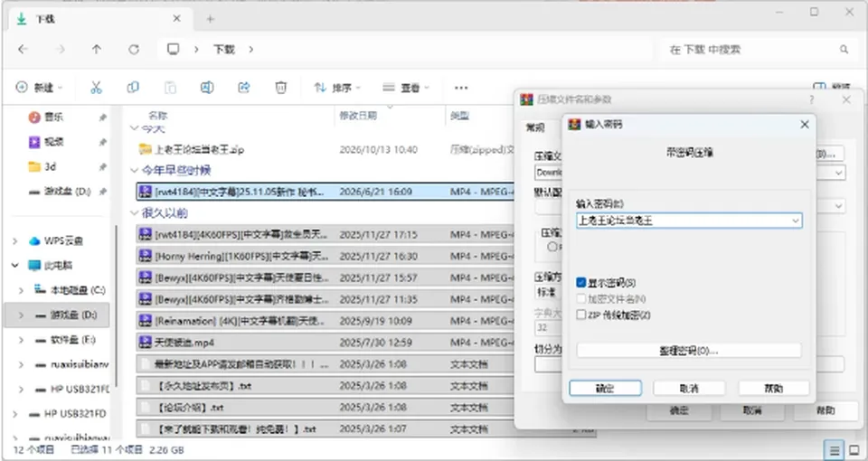
Task: Open a new Explorer tab with plus
Action: coord(211,19)
